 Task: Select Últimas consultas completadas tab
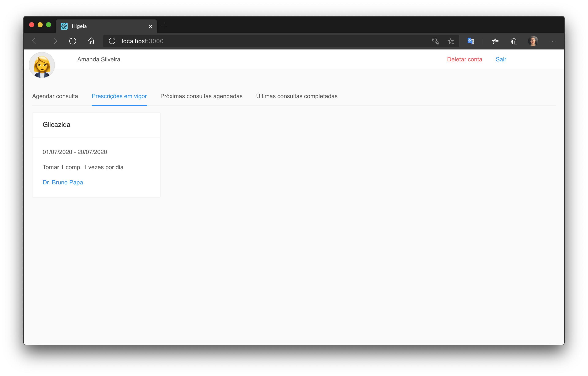[x=297, y=96]
